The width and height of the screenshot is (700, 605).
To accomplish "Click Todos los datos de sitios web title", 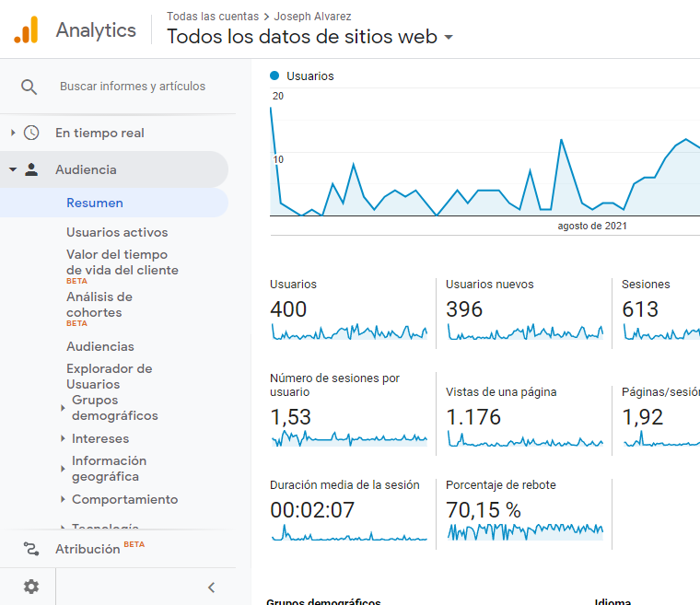I will point(302,37).
